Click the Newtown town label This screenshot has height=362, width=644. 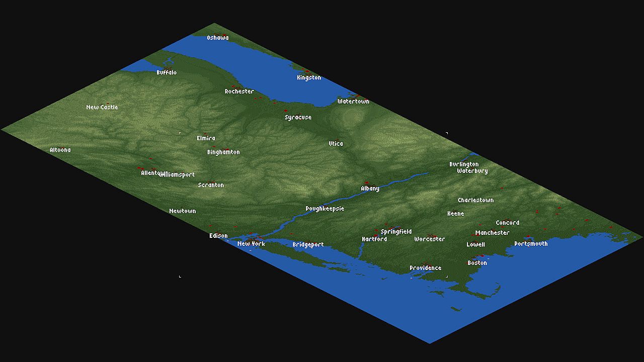coord(182,211)
